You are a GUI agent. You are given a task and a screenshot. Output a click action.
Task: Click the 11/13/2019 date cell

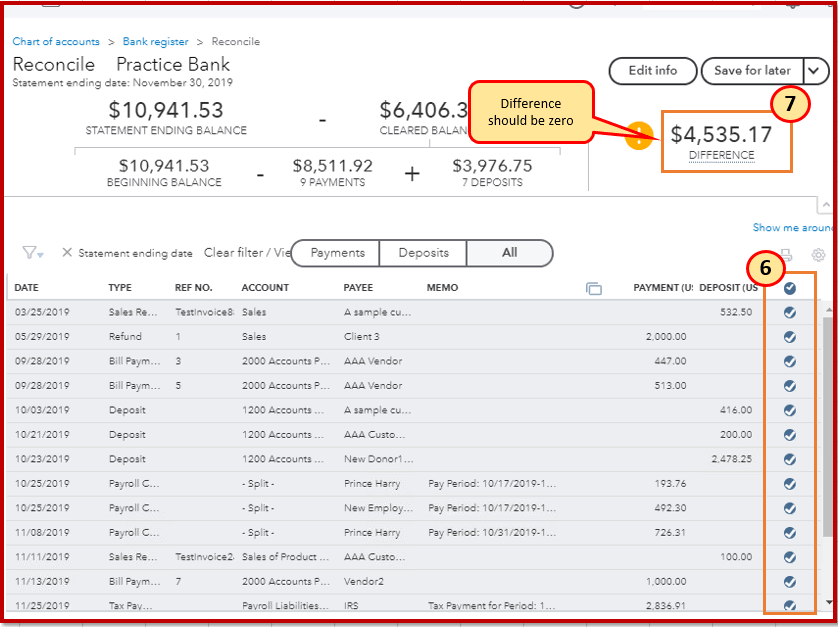click(x=42, y=581)
